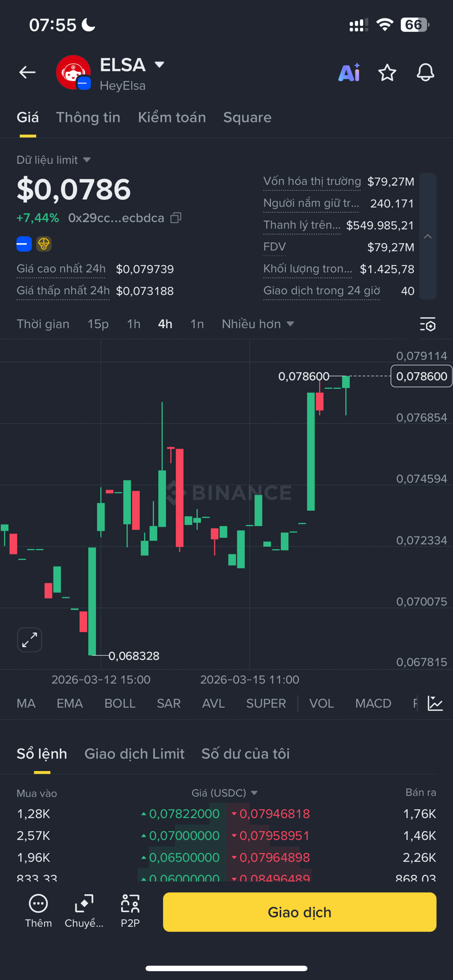Open Dữ liệu limit dropdown
The image size is (453, 980).
tap(54, 160)
